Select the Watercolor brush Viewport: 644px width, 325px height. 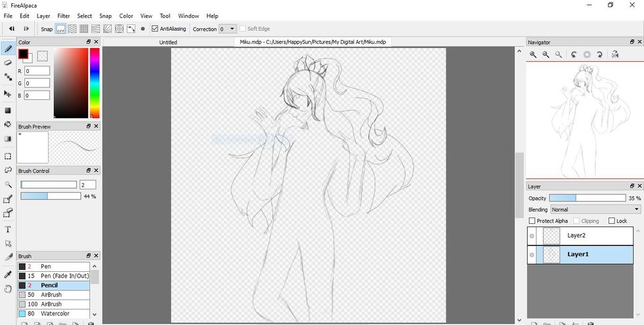click(x=53, y=314)
